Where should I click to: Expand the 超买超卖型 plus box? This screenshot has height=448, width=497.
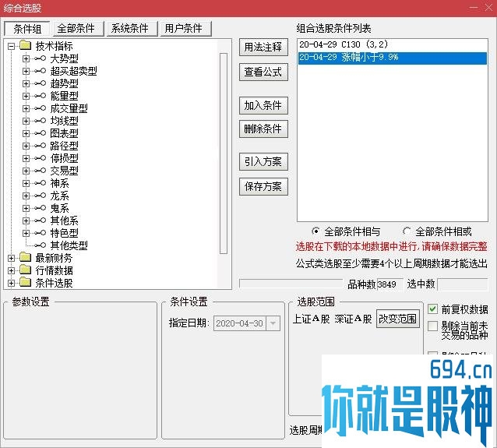coord(26,71)
